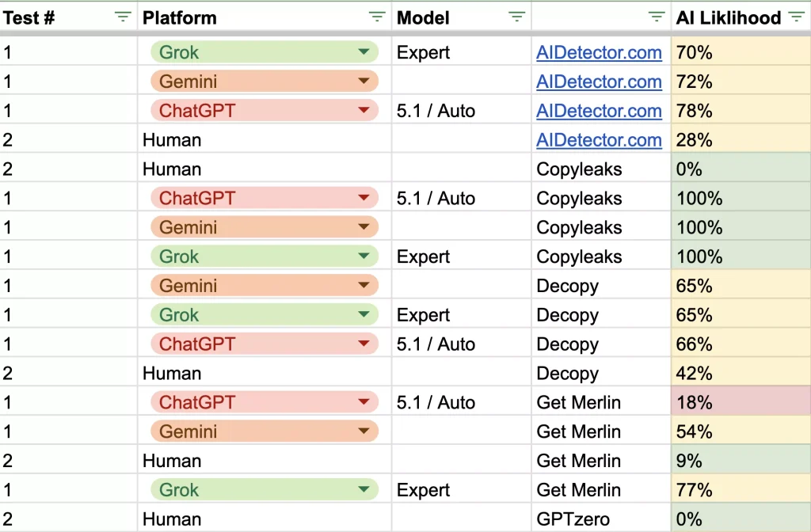This screenshot has width=811, height=532.
Task: Open the filter on the Model column
Action: point(519,17)
